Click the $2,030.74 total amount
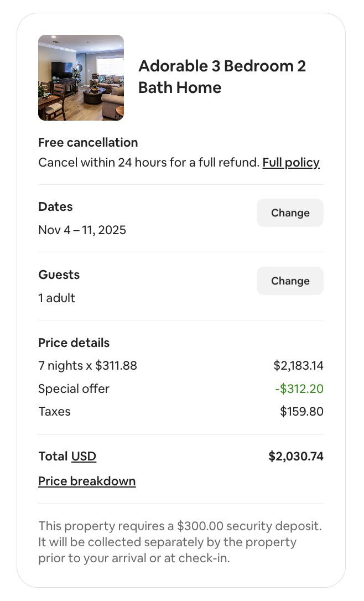 pos(296,457)
